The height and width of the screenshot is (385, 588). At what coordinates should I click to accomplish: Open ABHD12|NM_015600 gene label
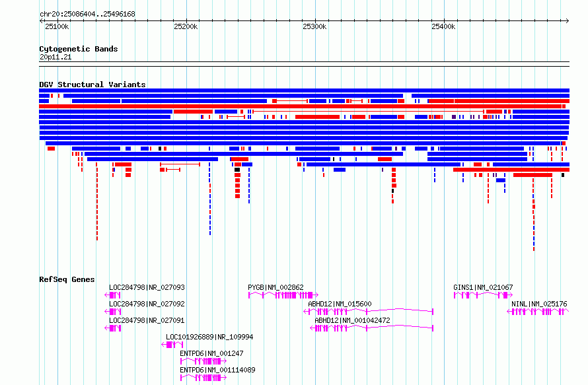coord(340,304)
